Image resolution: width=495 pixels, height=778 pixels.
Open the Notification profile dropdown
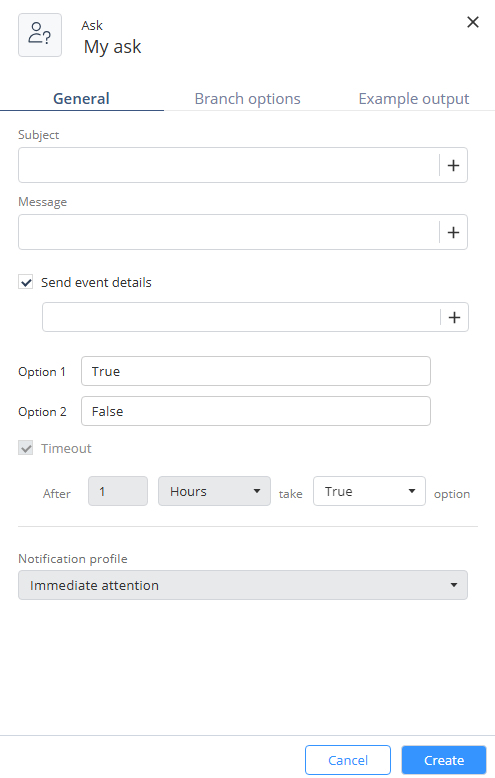(x=243, y=585)
